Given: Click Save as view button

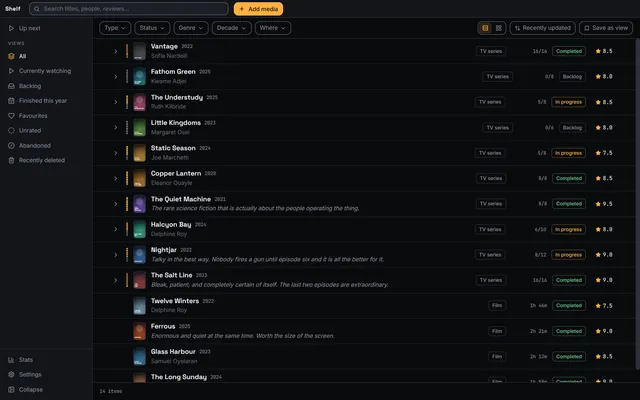Looking at the screenshot, I should pyautogui.click(x=606, y=28).
